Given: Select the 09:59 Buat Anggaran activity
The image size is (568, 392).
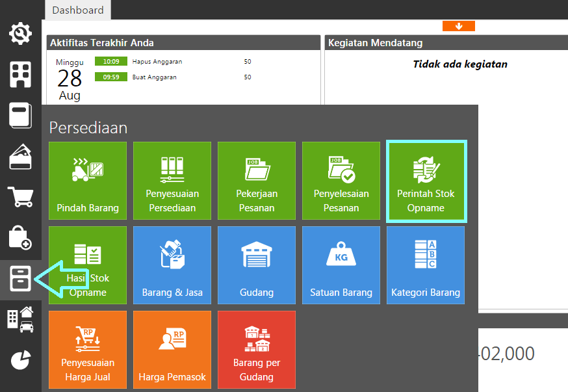Looking at the screenshot, I should coord(173,77).
